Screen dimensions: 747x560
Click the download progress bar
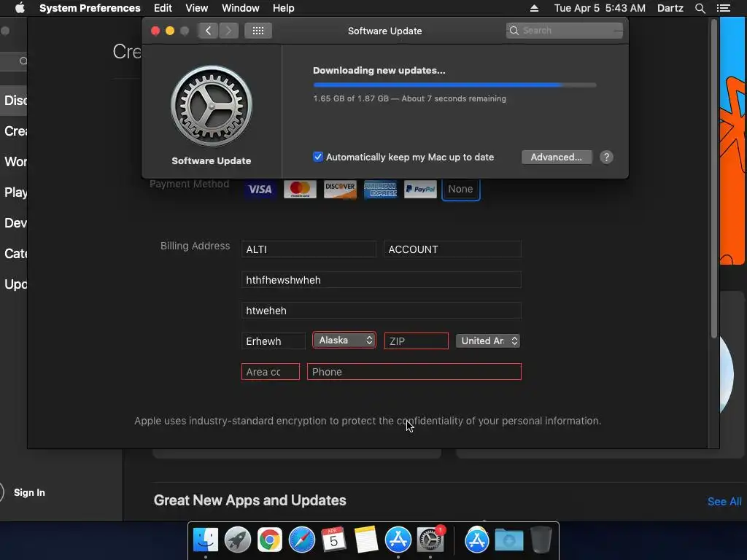point(454,85)
